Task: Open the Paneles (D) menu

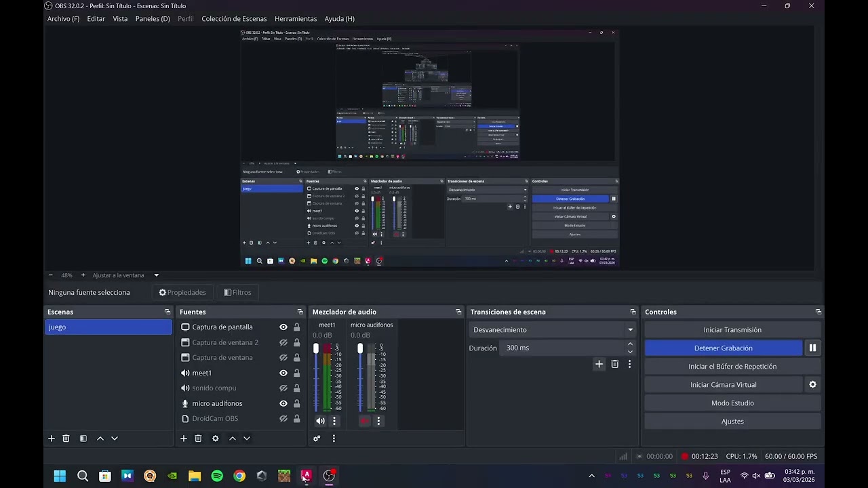Action: (153, 19)
